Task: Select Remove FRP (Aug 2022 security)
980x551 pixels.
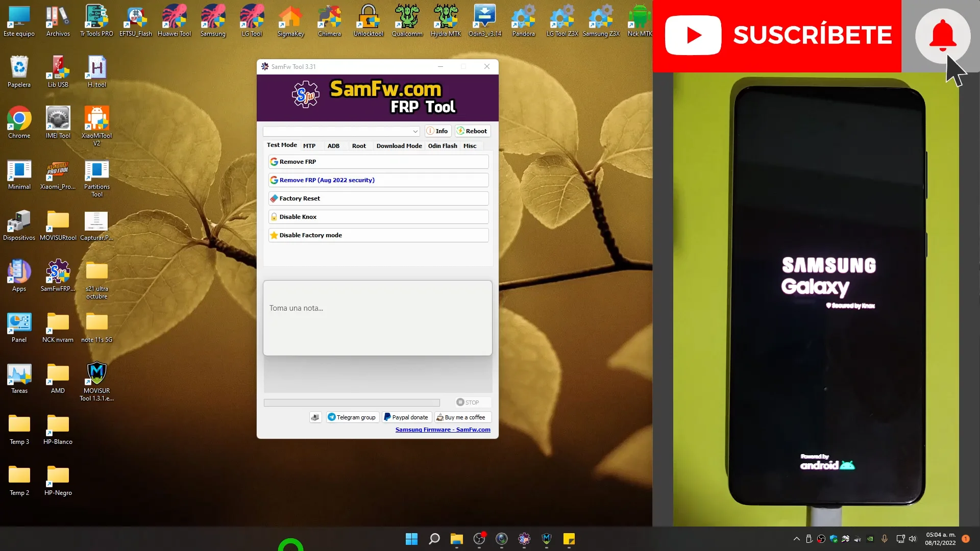Action: click(x=378, y=180)
